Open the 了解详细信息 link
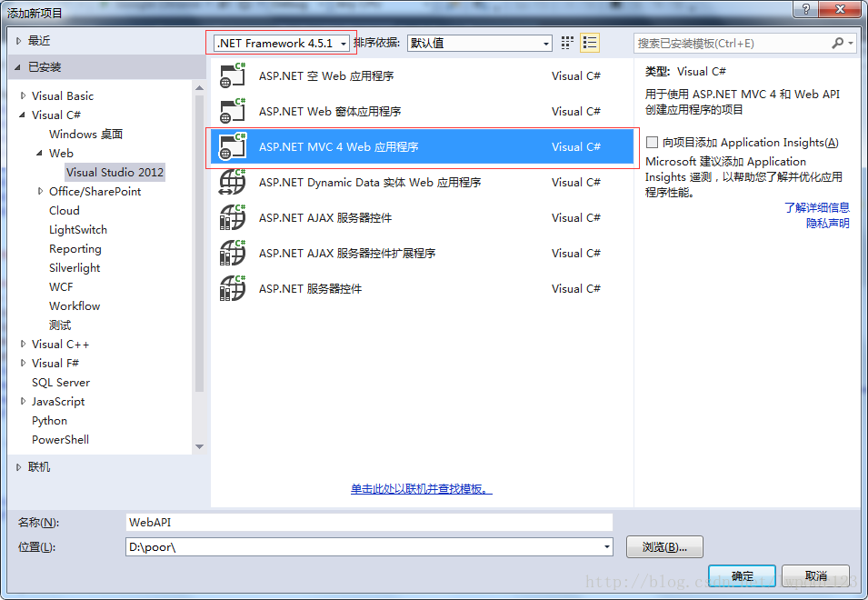Screen dimensions: 868x600 [817, 207]
